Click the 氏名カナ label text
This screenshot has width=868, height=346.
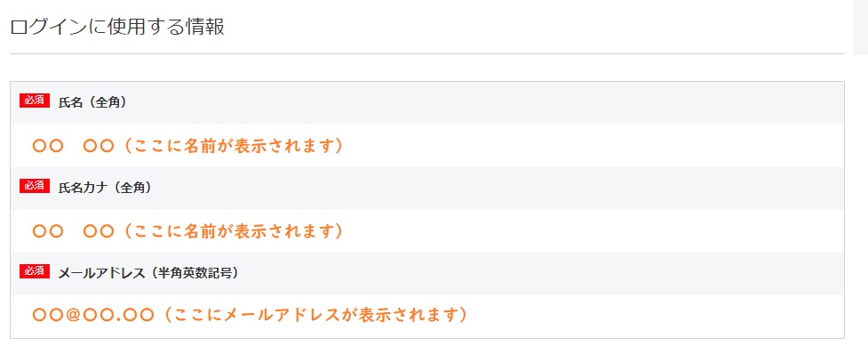click(82, 188)
